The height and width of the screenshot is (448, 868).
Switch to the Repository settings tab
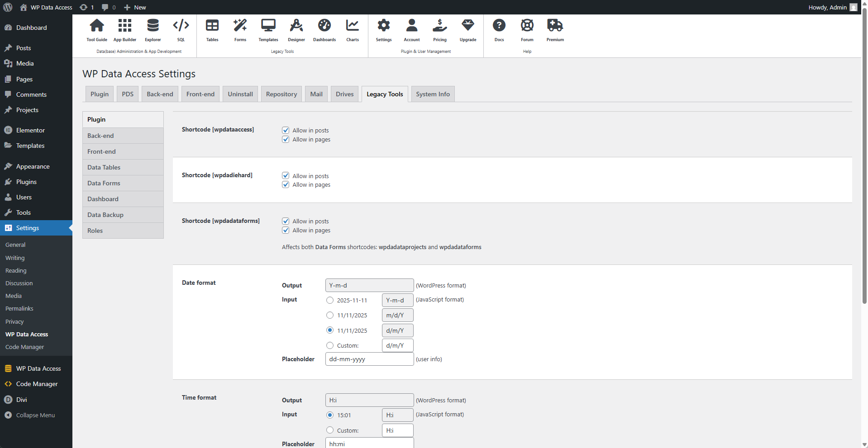click(x=281, y=94)
